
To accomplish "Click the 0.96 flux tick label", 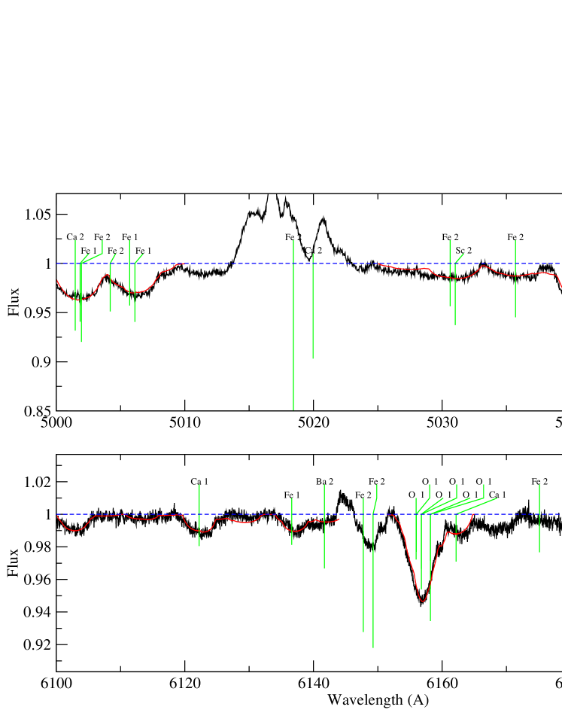I will (x=38, y=580).
